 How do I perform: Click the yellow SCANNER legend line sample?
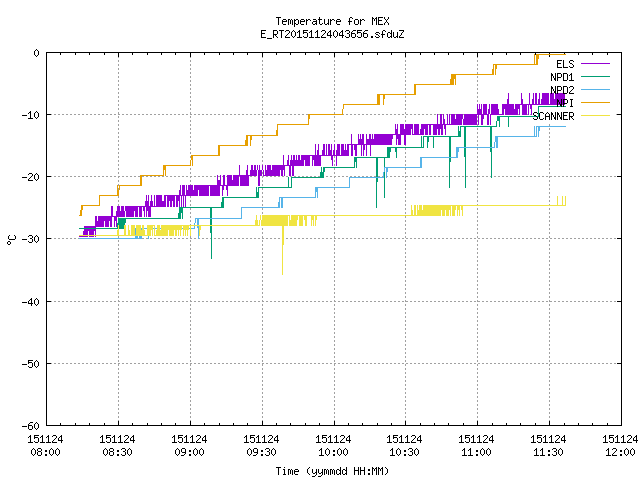click(x=595, y=116)
